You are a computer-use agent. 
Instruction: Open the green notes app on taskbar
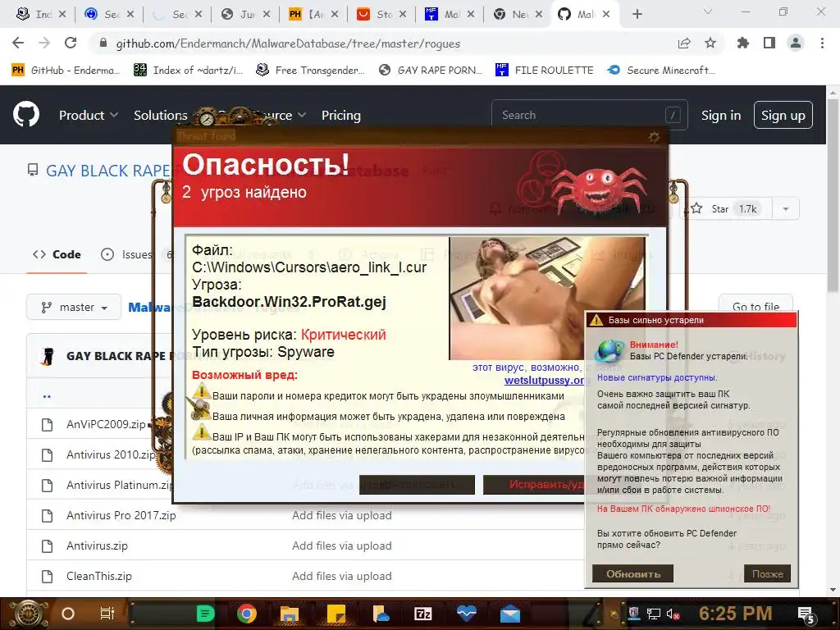point(205,614)
